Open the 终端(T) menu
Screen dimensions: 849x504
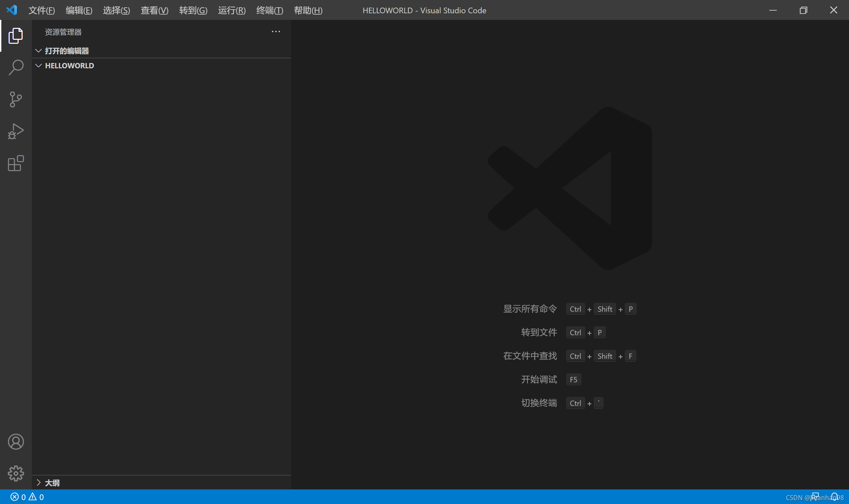coord(269,11)
